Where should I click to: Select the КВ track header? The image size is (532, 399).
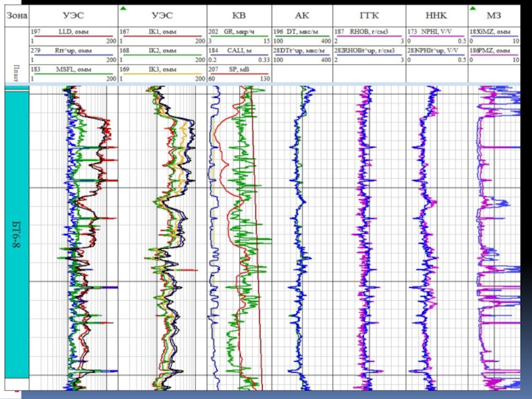239,15
